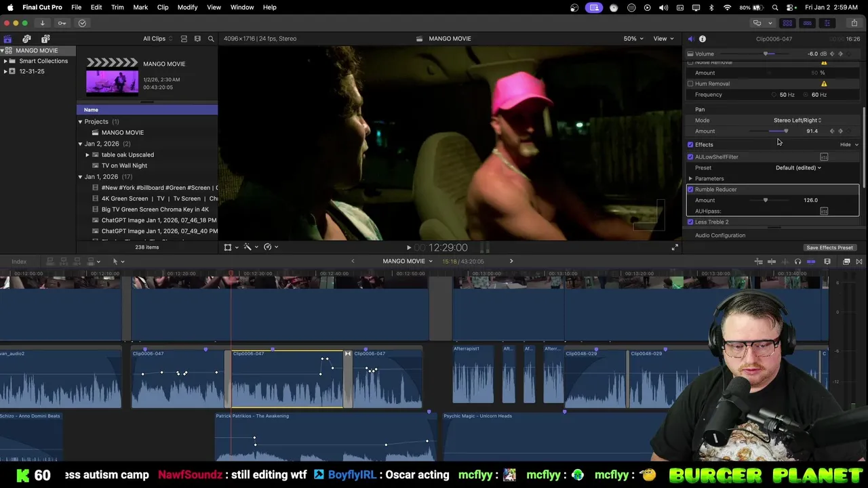Click the timeline Index button

(x=19, y=262)
